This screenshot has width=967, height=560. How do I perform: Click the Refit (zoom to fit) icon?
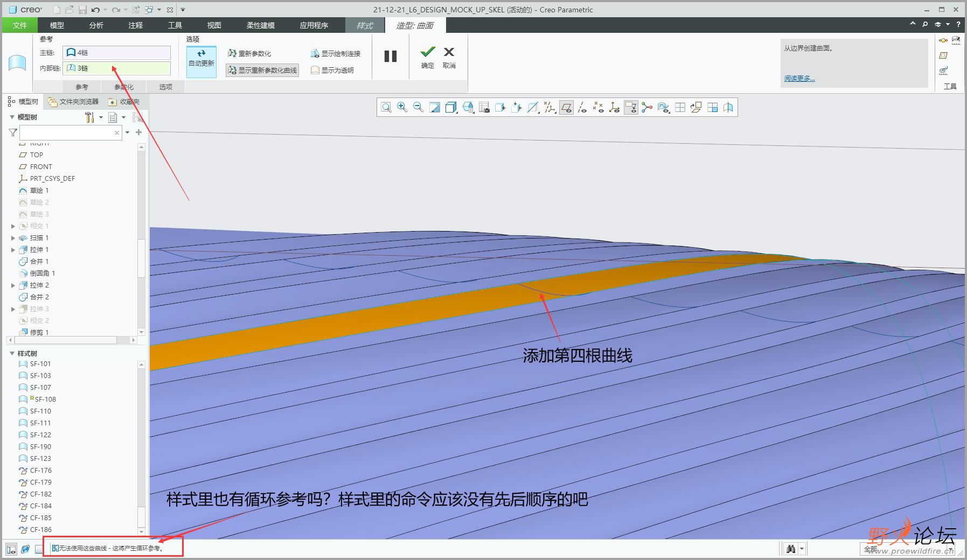(386, 108)
